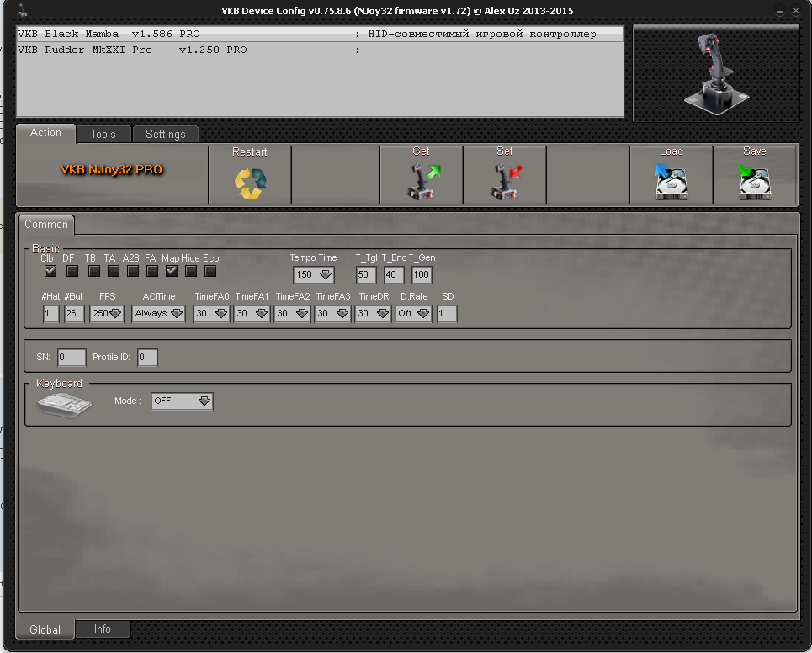Click the T_Gen input field

[422, 274]
